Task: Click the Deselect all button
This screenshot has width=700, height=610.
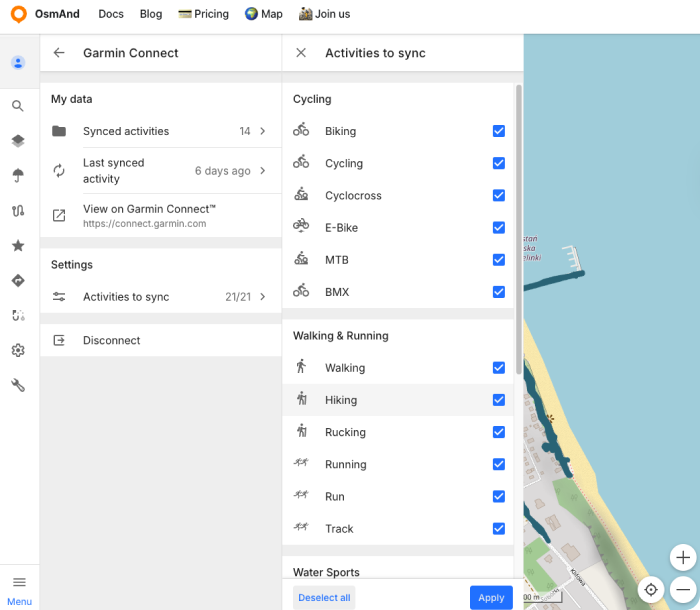Action: (324, 597)
